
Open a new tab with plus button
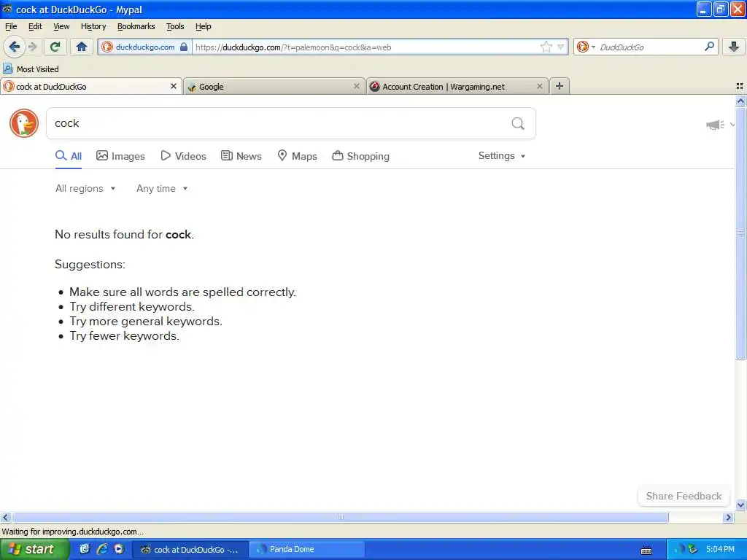coord(560,86)
